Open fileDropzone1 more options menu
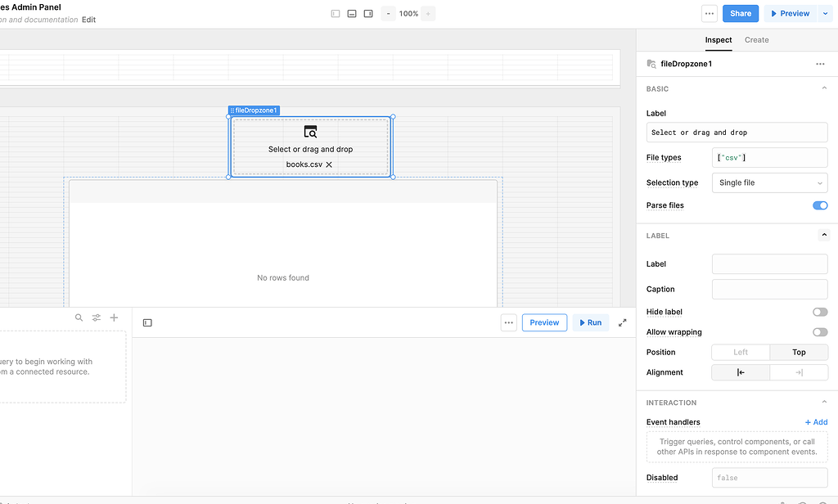 (820, 64)
